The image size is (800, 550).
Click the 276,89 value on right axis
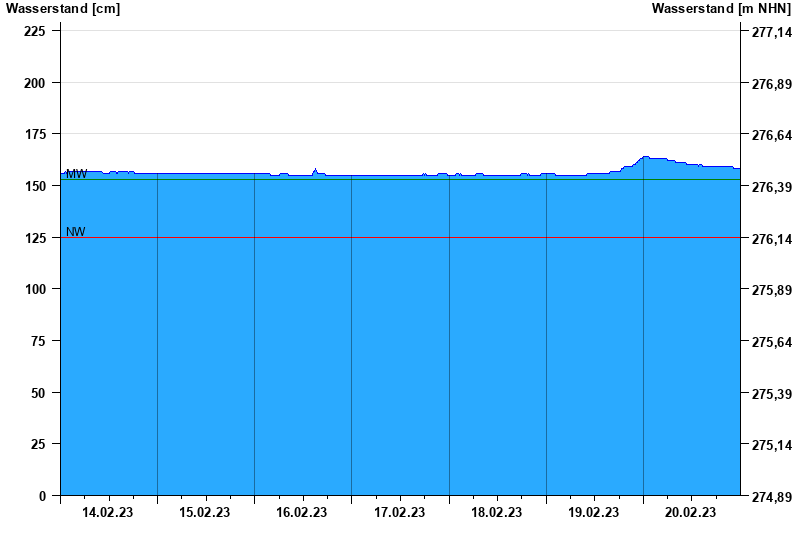click(x=772, y=84)
